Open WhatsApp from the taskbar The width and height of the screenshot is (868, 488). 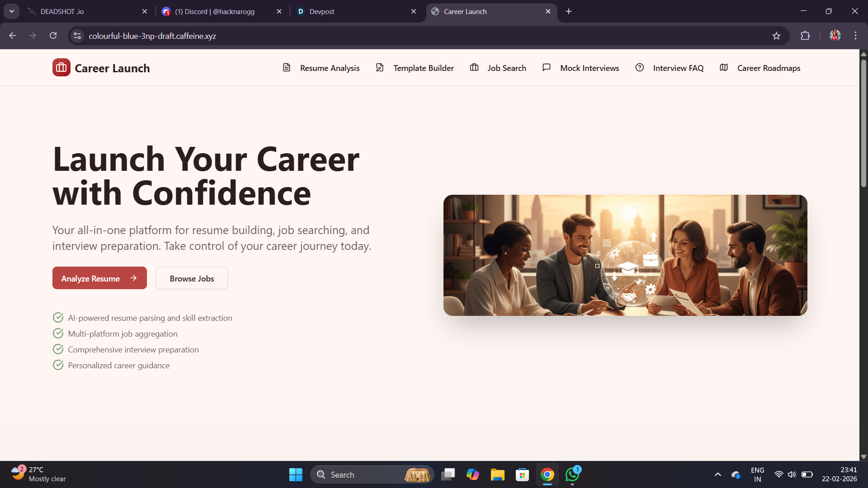[572, 474]
